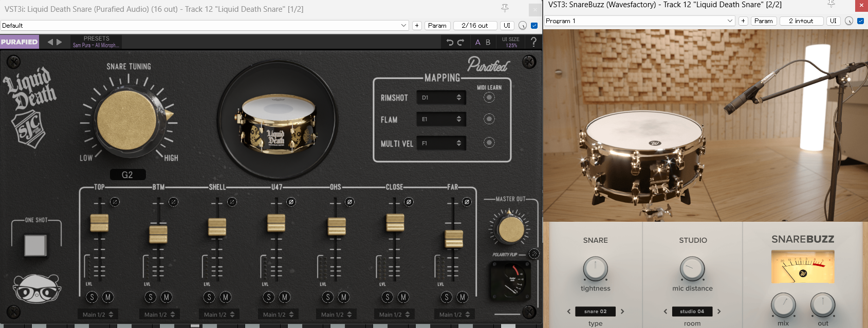The width and height of the screenshot is (868, 328).
Task: Click the Master Out polarity flip button
Action: point(534,254)
